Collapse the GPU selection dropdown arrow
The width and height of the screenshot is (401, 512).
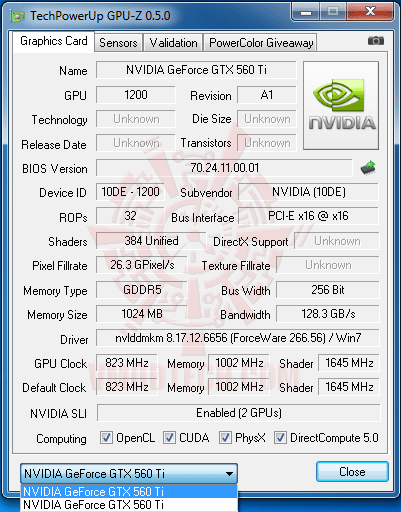pos(229,473)
